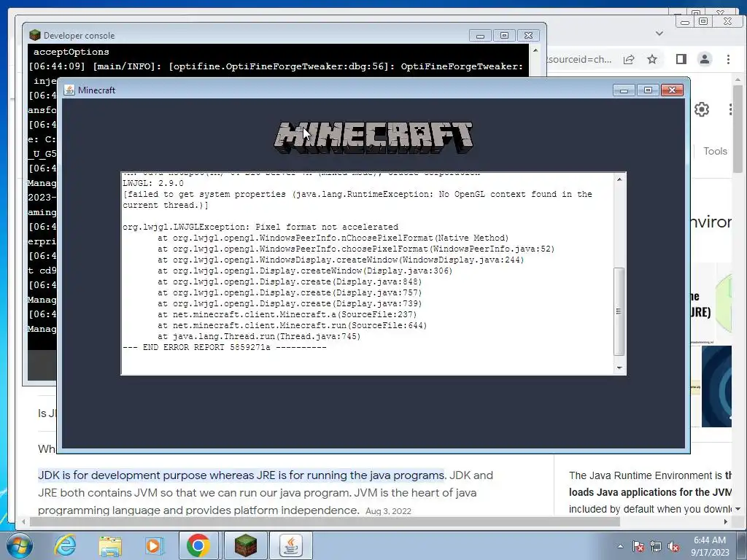Show hidden tray icons arrow
Screen dimensions: 747x560
(620, 546)
